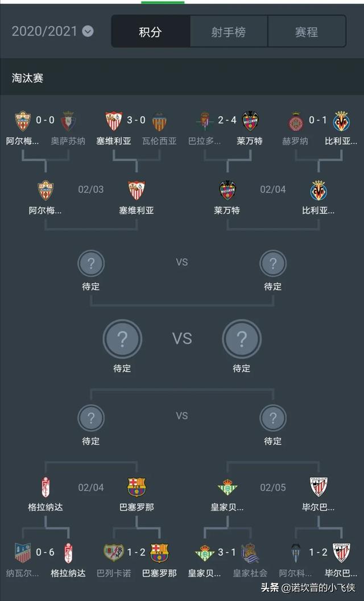Viewport: 364px width, 601px height.
Task: Click the 格拉纳达 team name beside 02/04
Action: (x=45, y=507)
